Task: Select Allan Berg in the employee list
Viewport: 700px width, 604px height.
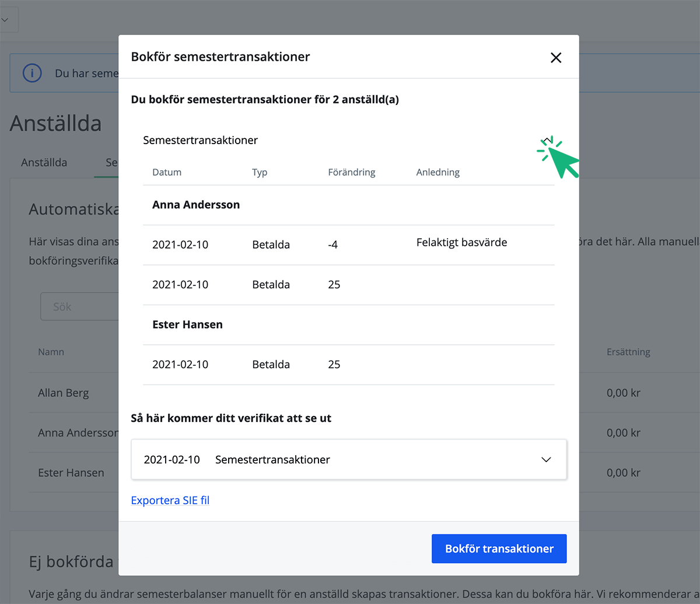Action: pos(64,393)
